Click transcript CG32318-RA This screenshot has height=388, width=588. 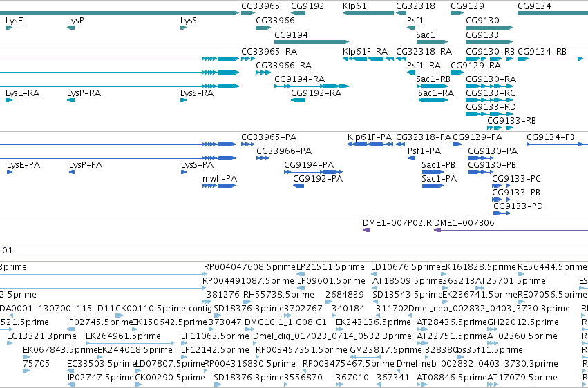424,51
